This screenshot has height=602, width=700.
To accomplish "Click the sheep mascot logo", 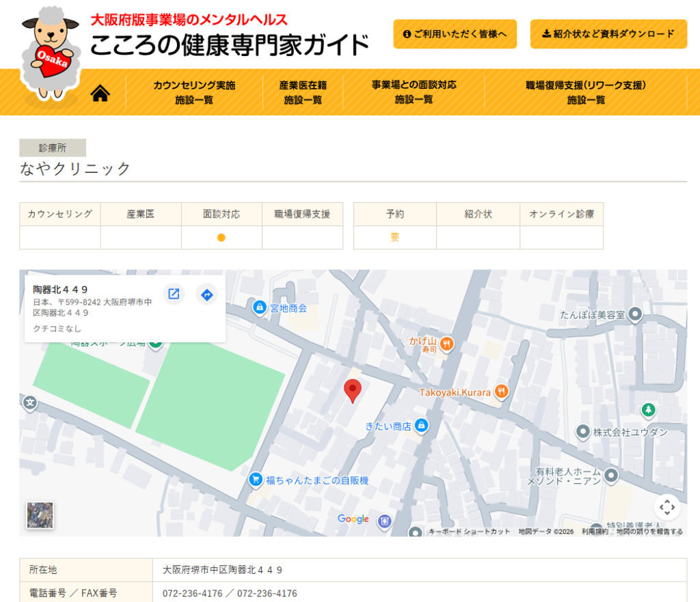I will (51, 55).
